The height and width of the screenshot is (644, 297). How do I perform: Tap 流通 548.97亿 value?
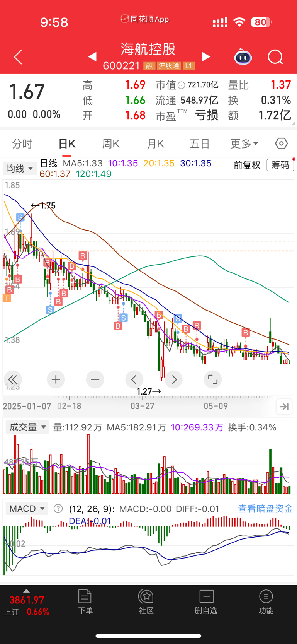(x=199, y=100)
